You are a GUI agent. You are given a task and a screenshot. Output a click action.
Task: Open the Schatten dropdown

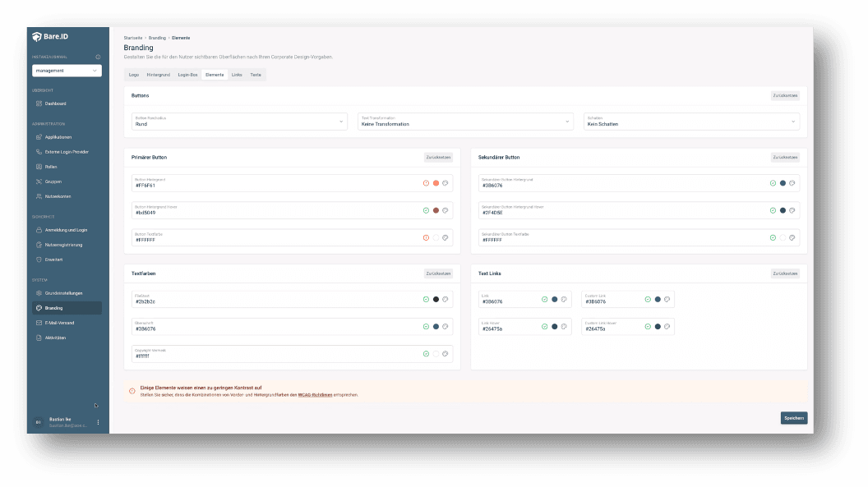point(691,122)
